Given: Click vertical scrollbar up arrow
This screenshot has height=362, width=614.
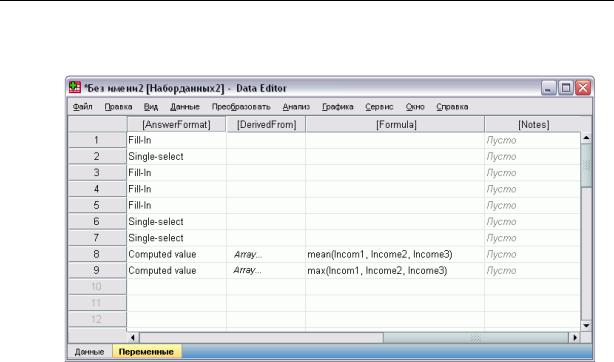Looking at the screenshot, I should tap(586, 138).
